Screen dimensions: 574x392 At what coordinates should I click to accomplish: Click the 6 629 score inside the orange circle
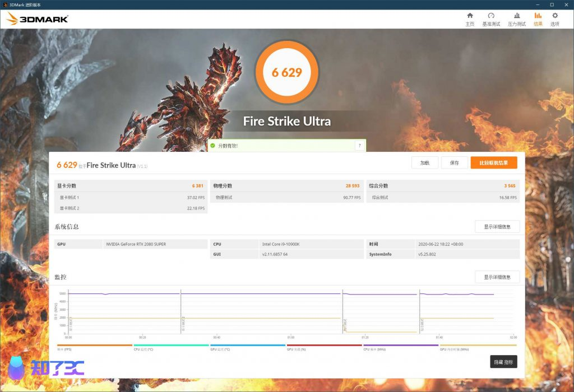(287, 72)
